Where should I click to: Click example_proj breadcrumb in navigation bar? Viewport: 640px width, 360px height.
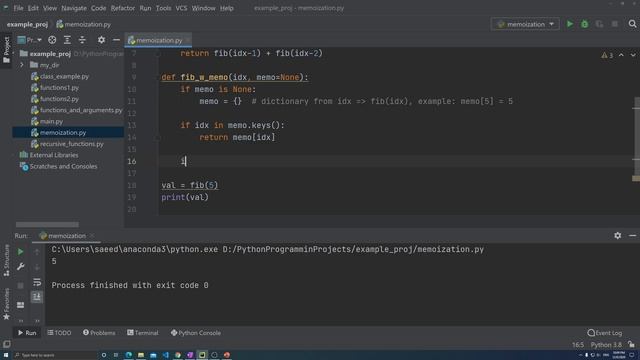(x=27, y=24)
